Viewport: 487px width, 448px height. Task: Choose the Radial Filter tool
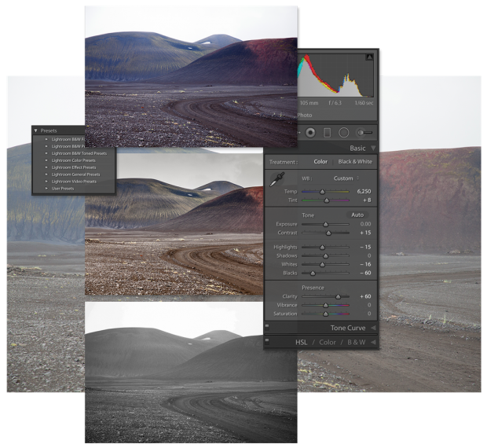tap(343, 133)
